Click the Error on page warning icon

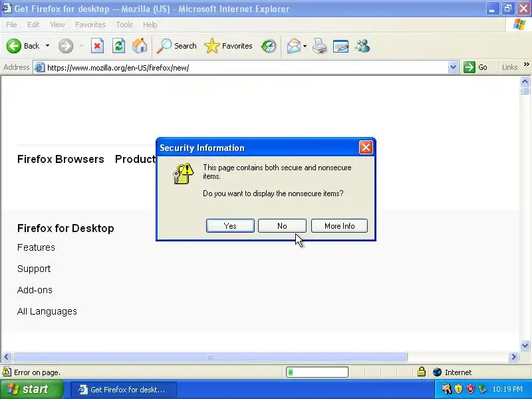point(7,372)
